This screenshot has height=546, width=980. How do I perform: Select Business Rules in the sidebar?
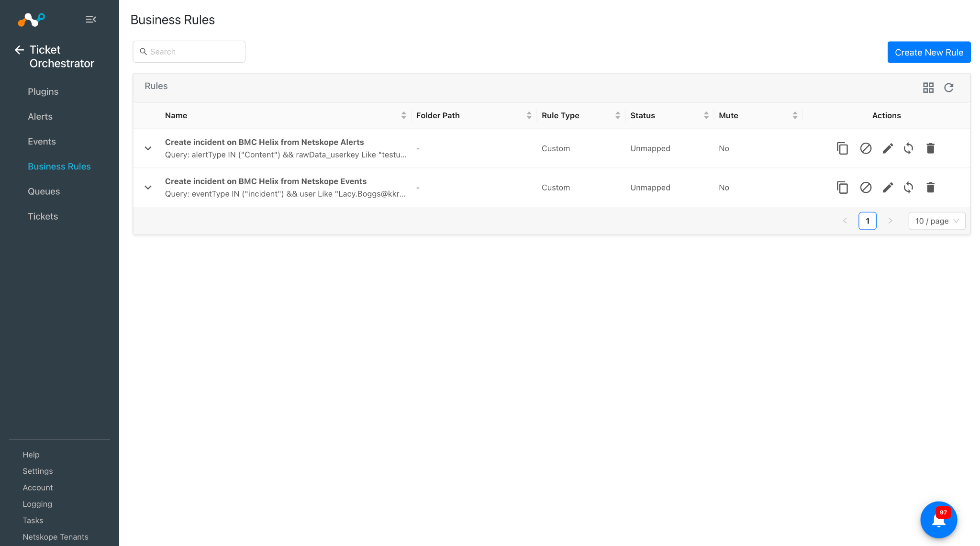coord(59,166)
